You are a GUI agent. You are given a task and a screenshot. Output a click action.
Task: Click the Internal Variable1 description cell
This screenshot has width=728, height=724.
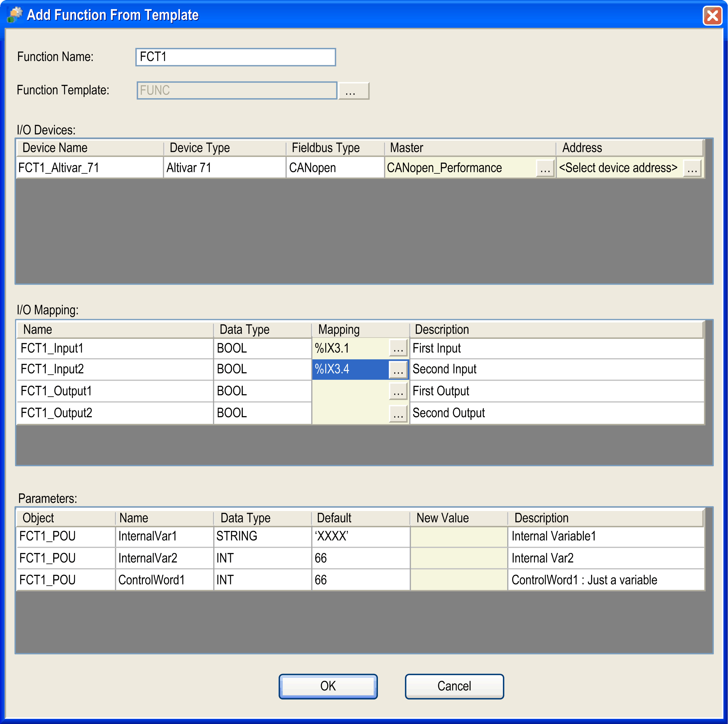tap(606, 536)
